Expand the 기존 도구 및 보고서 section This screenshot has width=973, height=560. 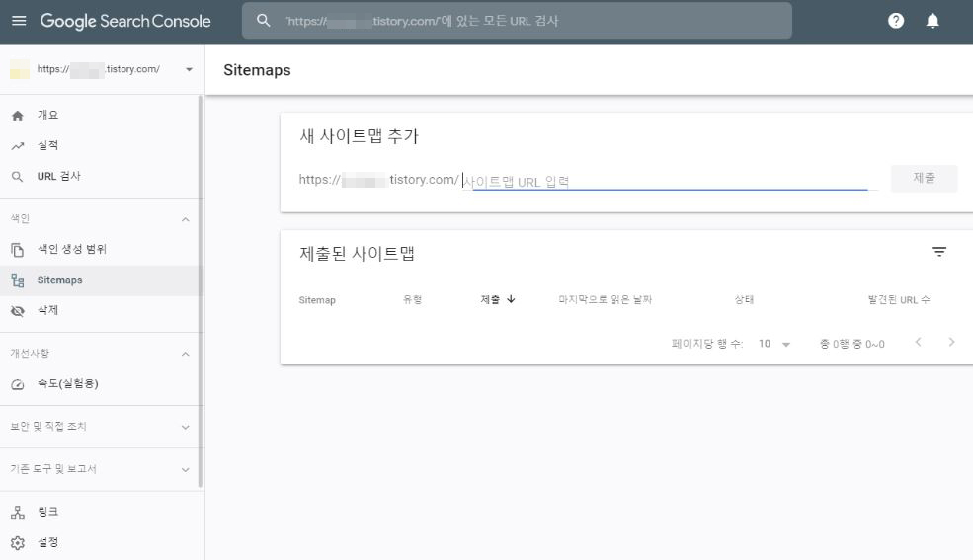point(185,469)
